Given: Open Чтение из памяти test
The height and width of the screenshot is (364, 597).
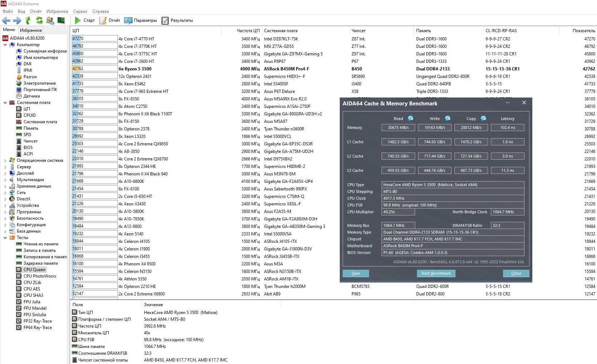Looking at the screenshot, I should 37,244.
